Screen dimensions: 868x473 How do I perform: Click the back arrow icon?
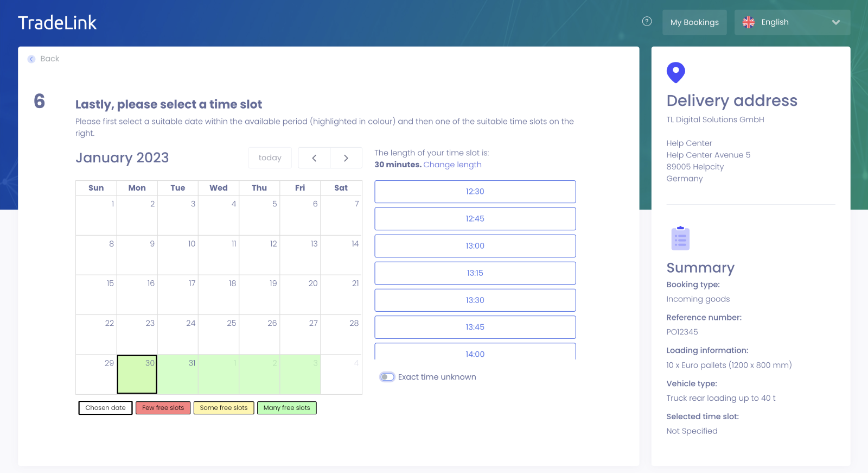click(31, 59)
